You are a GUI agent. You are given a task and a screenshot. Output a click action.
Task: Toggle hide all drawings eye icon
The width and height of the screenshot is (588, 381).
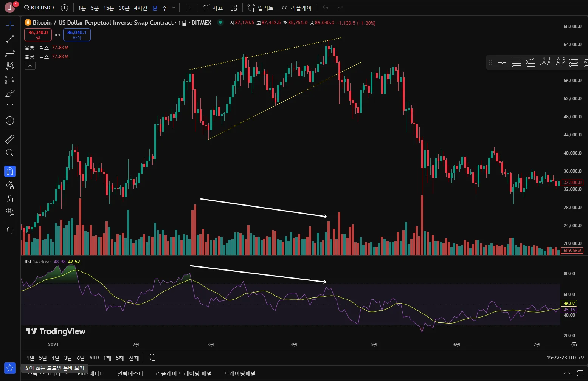click(10, 211)
